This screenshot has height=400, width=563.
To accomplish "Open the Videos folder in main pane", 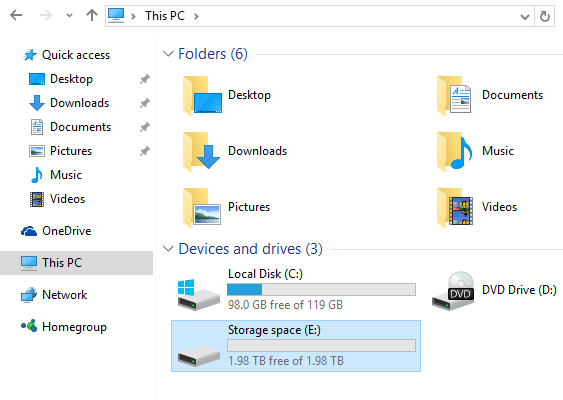I will point(478,207).
